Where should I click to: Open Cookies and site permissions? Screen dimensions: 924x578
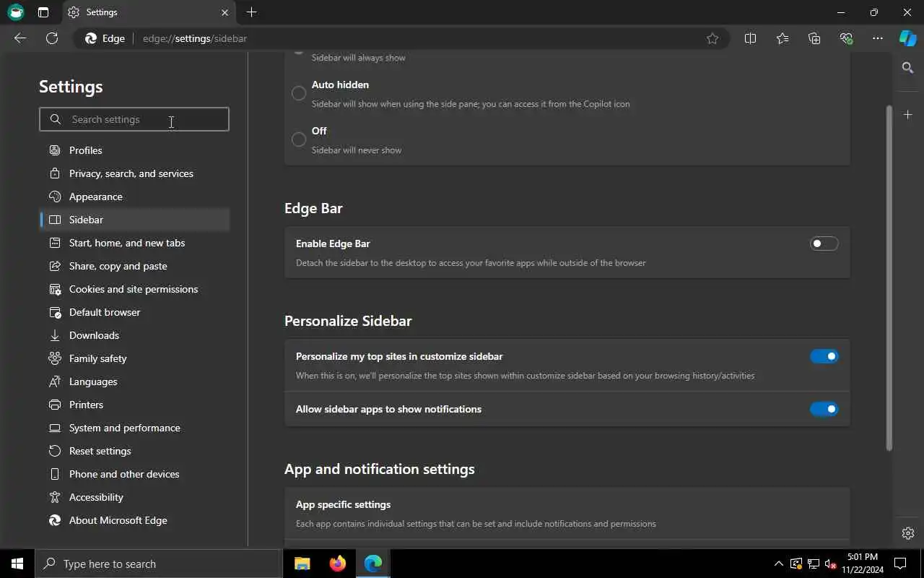(134, 289)
